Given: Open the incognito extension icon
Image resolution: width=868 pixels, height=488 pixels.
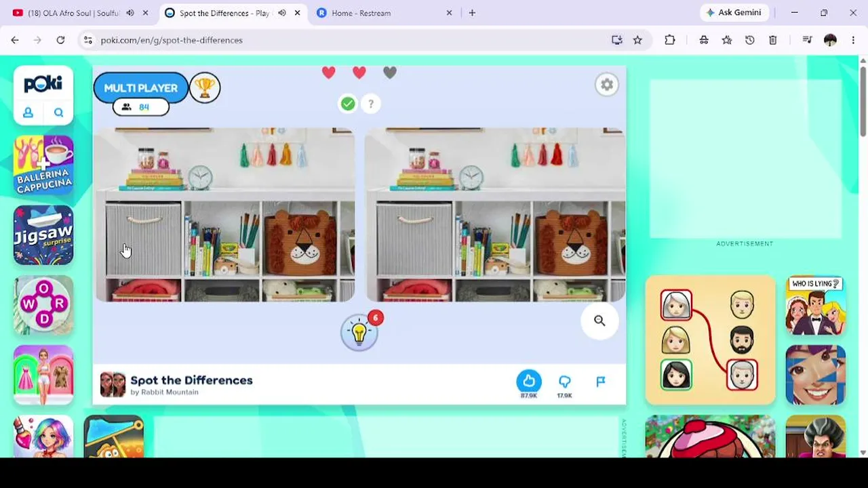Looking at the screenshot, I should click(704, 40).
